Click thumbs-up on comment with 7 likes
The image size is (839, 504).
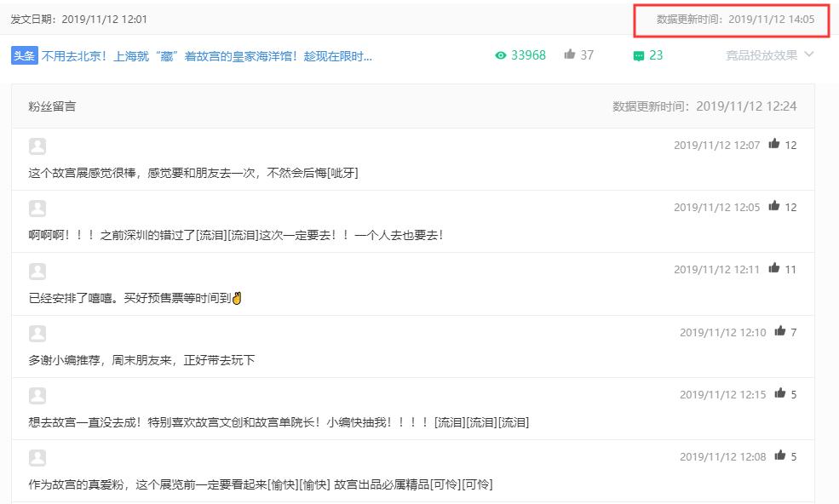click(779, 331)
